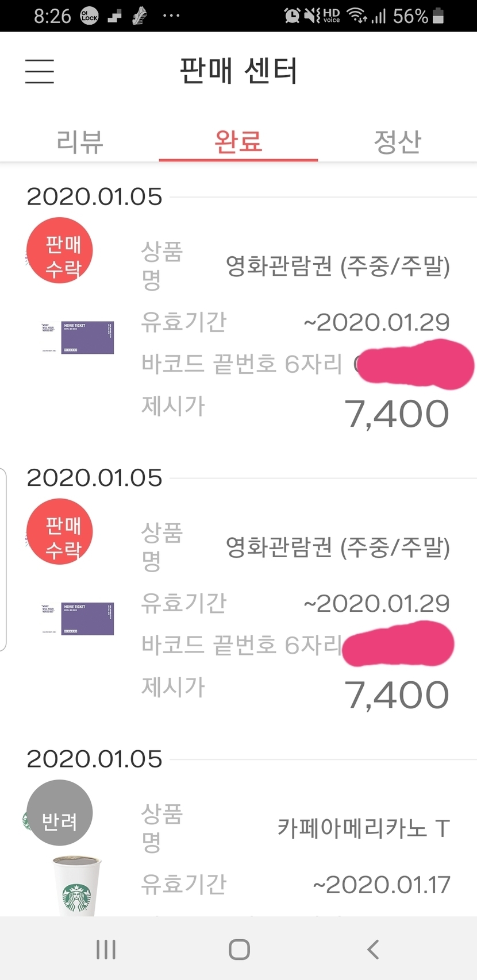Viewport: 477px width, 980px height.
Task: Tap the Starbucks coffee cup image
Action: (x=76, y=885)
